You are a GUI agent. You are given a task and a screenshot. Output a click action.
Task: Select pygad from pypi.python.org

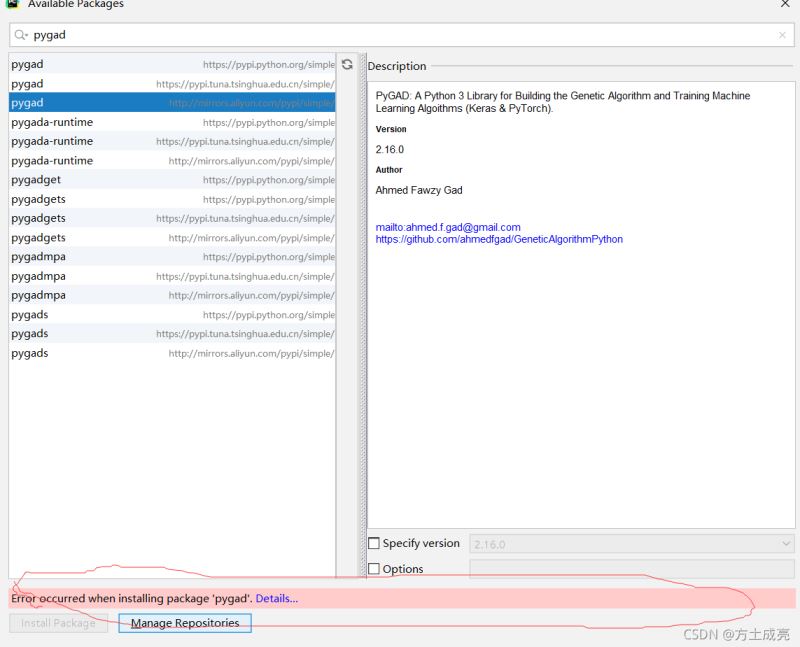172,65
